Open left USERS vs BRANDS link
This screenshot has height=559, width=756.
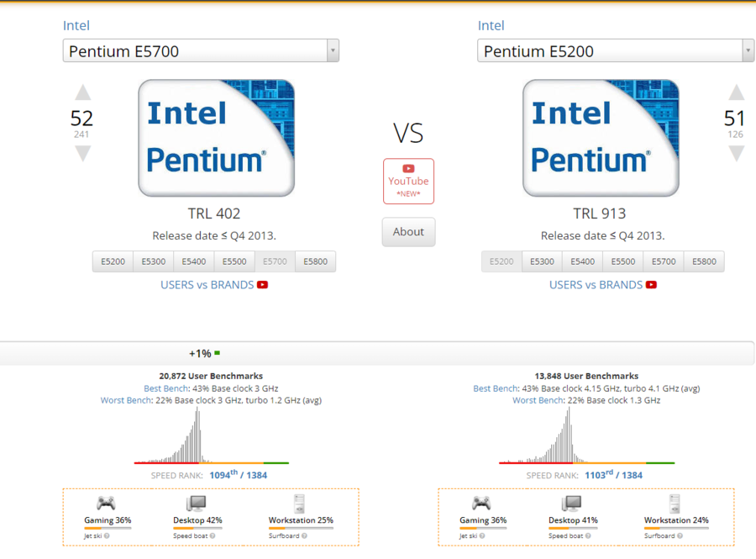[x=207, y=285]
